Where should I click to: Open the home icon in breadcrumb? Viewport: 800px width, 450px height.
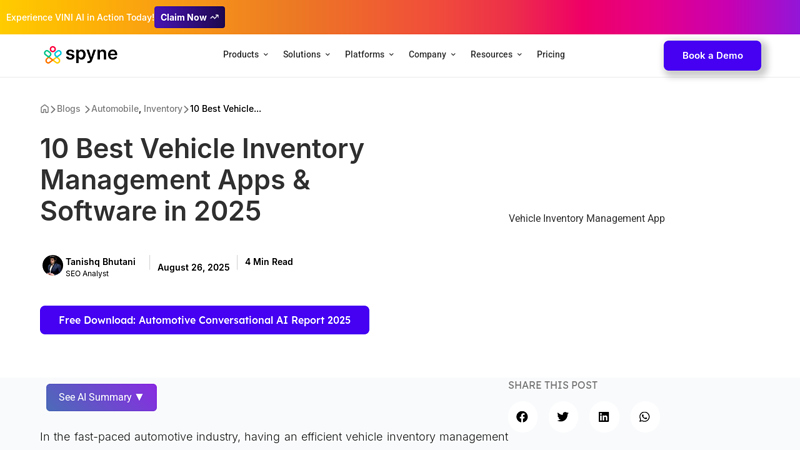click(44, 109)
